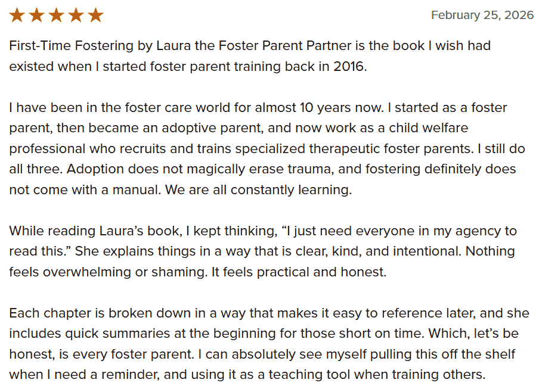This screenshot has height=392, width=548.
Task: Click 'It feels practical and honest.' sentence
Action: (x=299, y=272)
